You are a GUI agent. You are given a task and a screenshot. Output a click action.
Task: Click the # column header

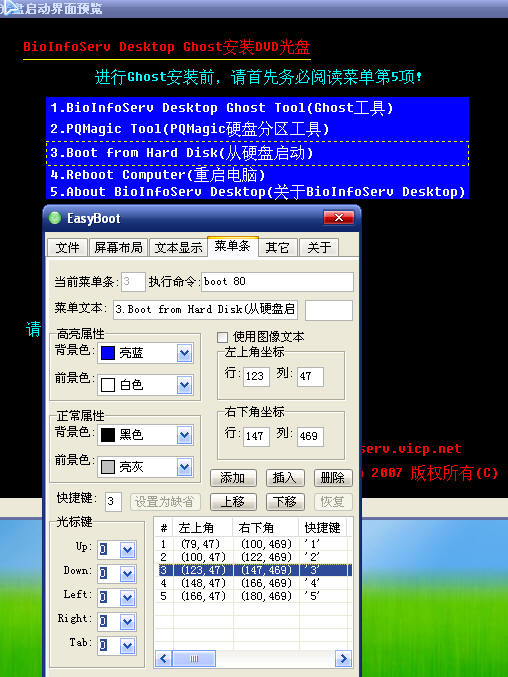(x=164, y=528)
